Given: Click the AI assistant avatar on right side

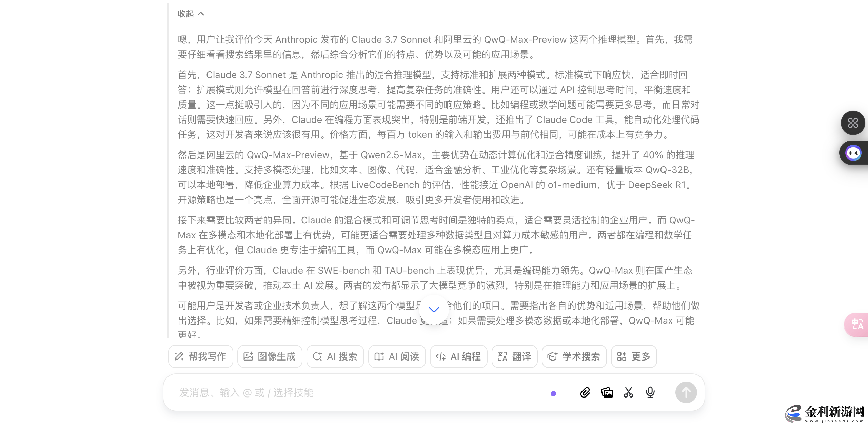Looking at the screenshot, I should 853,153.
